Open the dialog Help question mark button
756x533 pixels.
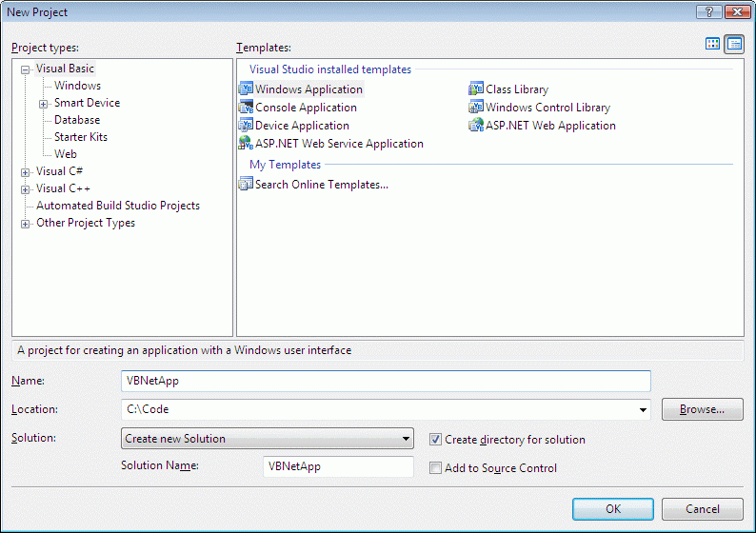click(x=708, y=11)
